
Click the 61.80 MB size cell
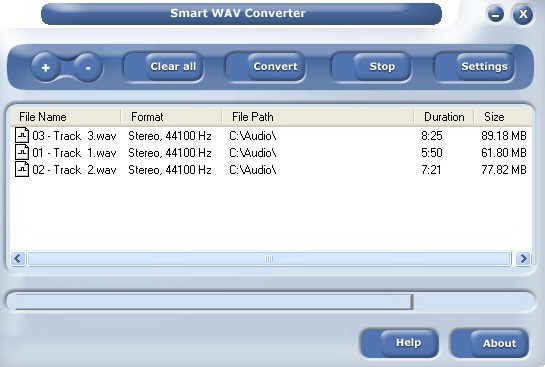504,153
